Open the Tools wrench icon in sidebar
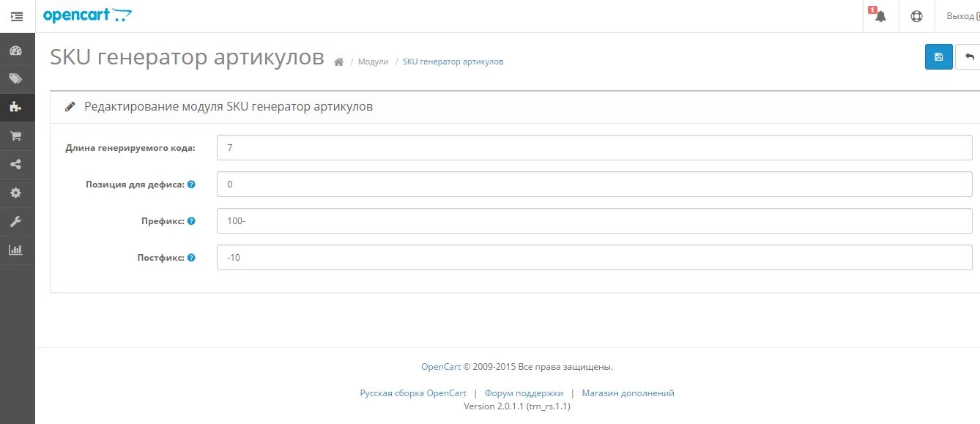 (16, 221)
